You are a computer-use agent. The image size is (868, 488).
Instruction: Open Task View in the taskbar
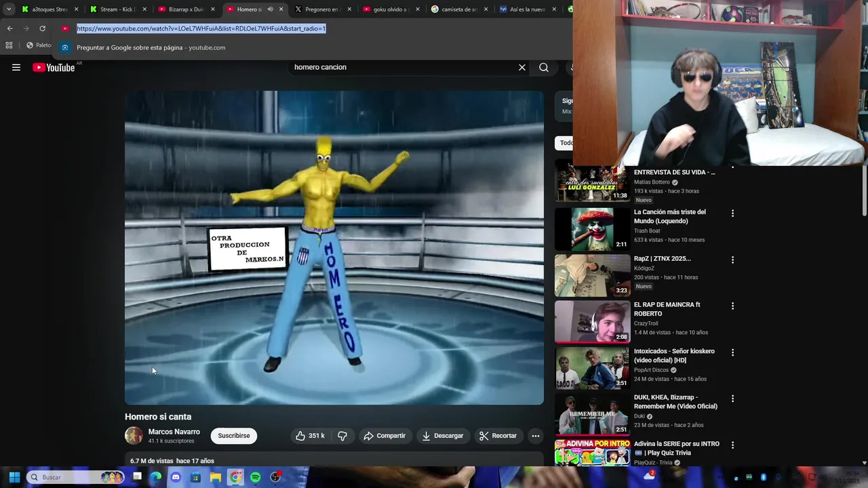coord(137,477)
